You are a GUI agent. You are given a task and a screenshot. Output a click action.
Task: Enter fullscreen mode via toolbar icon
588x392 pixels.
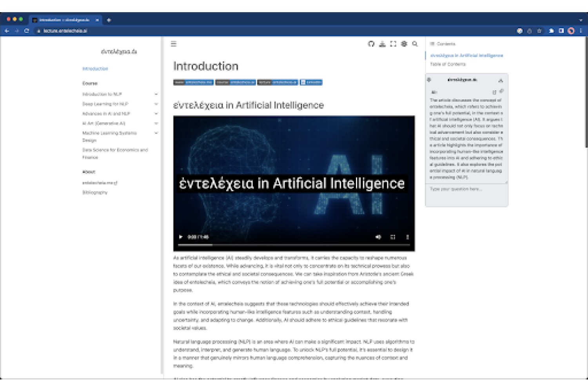[393, 44]
